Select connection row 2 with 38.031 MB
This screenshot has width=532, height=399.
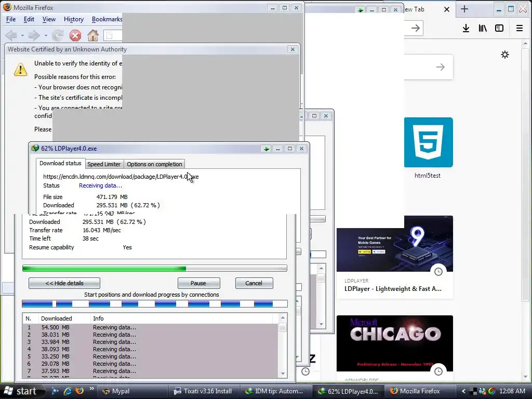pos(150,335)
